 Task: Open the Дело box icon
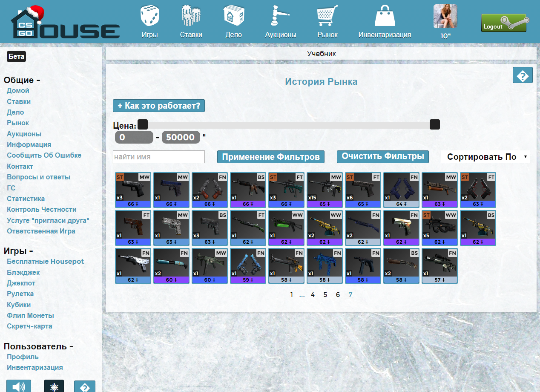(233, 16)
